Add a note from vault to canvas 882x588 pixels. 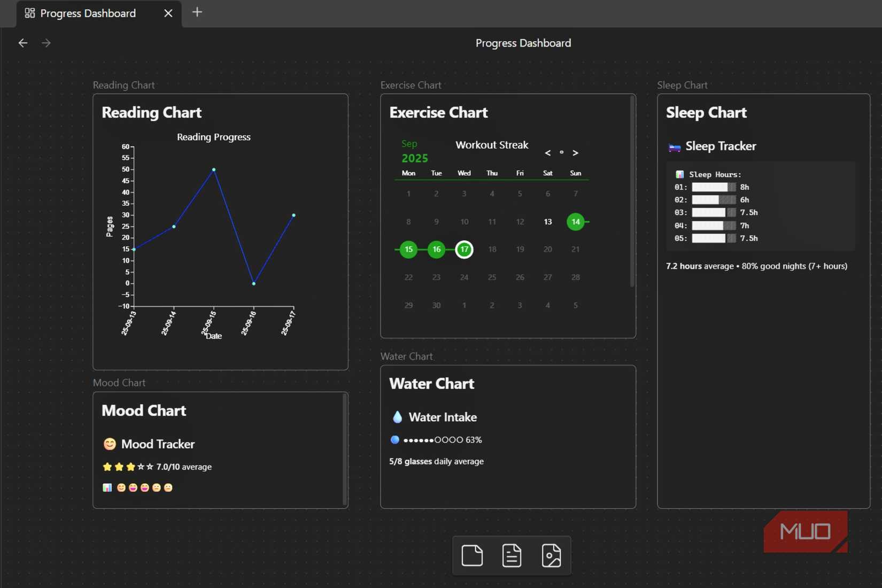pos(512,555)
